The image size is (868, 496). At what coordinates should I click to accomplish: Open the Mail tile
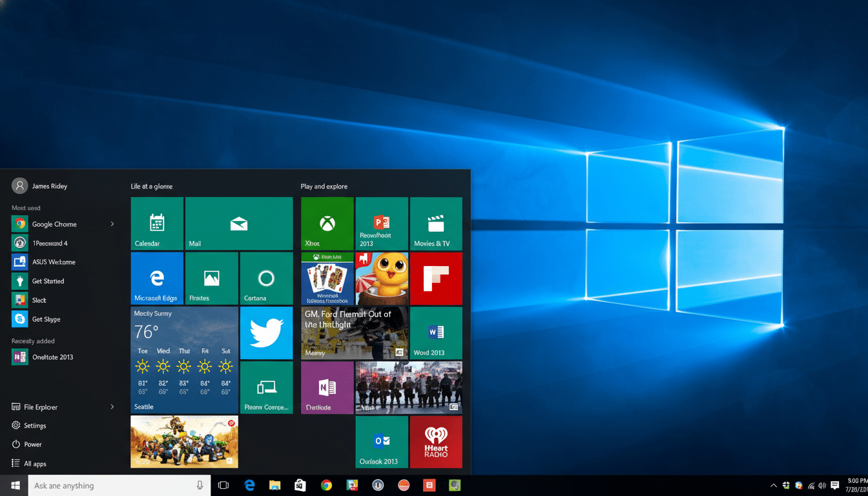pyautogui.click(x=239, y=223)
